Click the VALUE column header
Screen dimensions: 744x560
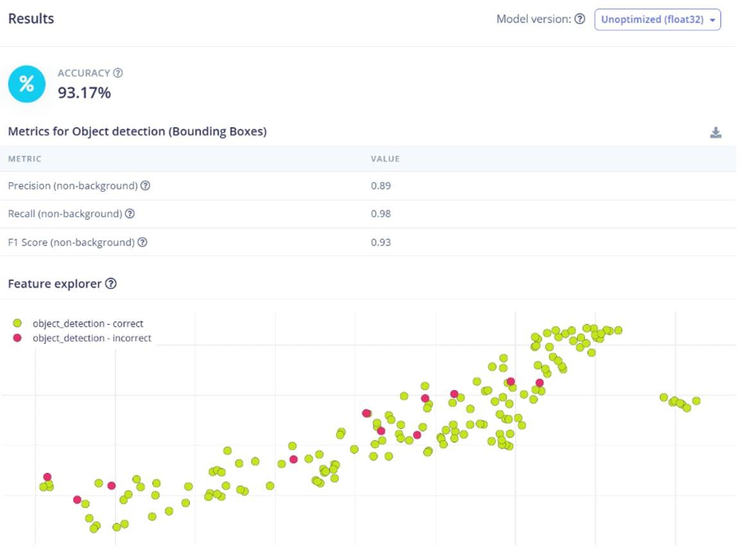click(385, 159)
